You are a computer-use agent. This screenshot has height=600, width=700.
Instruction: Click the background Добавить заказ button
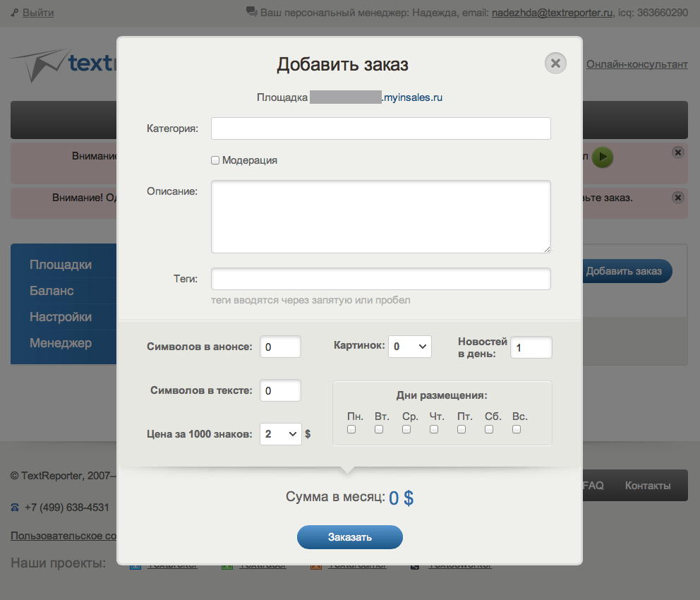tap(627, 271)
